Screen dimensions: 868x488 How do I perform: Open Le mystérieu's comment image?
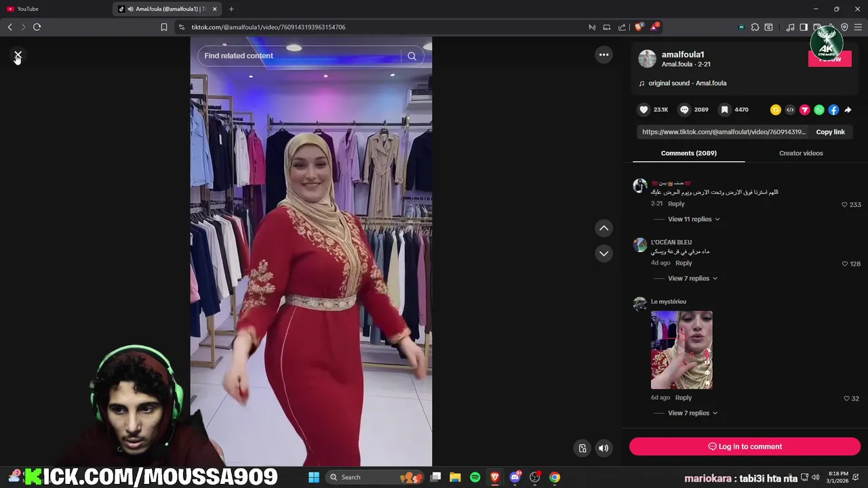click(x=682, y=350)
